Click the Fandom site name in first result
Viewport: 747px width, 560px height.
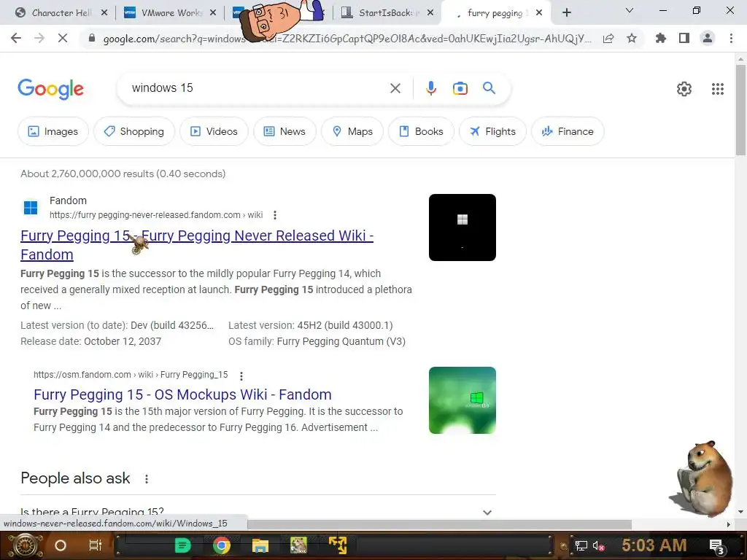coord(68,201)
